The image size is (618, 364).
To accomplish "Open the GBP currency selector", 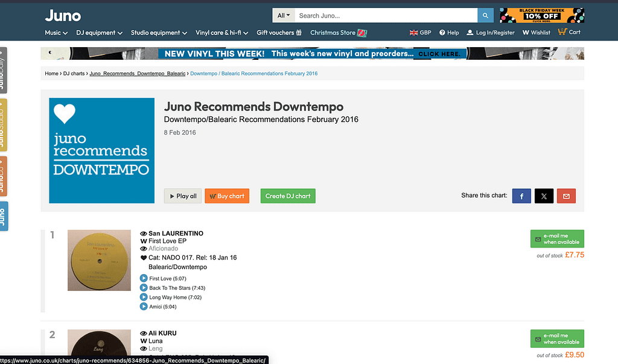I will (x=420, y=33).
